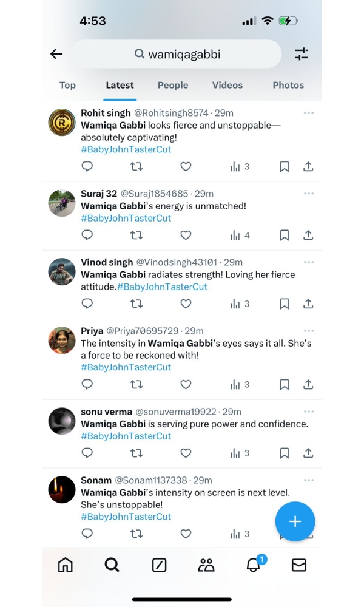Open search filter settings icon
This screenshot has height=607, width=364.
point(302,54)
